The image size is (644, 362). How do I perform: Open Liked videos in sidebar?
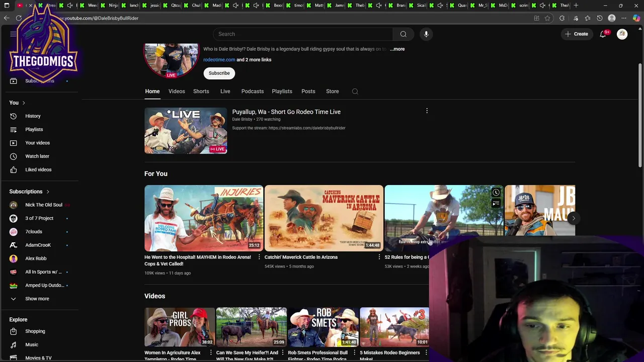click(x=39, y=169)
